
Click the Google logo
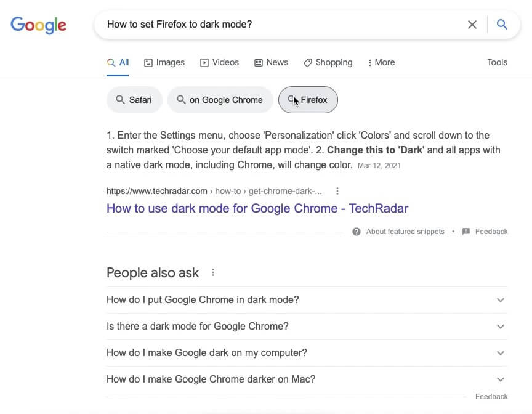tap(38, 25)
